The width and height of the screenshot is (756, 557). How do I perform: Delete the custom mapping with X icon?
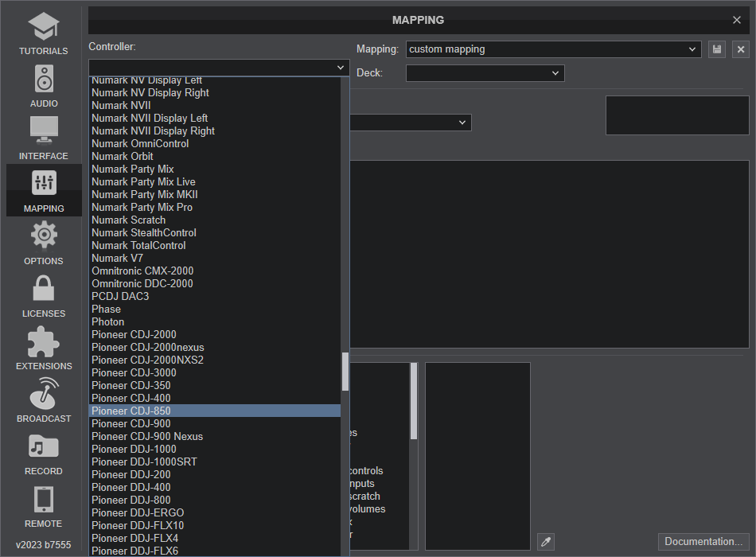(741, 49)
